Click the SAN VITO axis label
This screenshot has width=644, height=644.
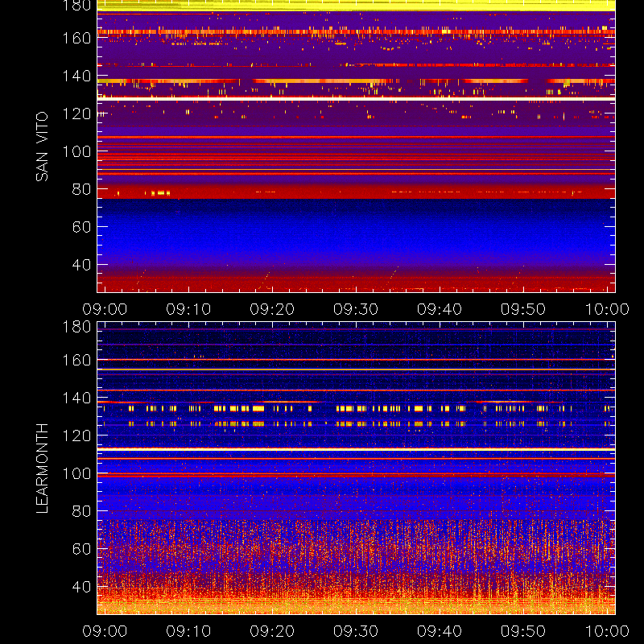pos(42,147)
